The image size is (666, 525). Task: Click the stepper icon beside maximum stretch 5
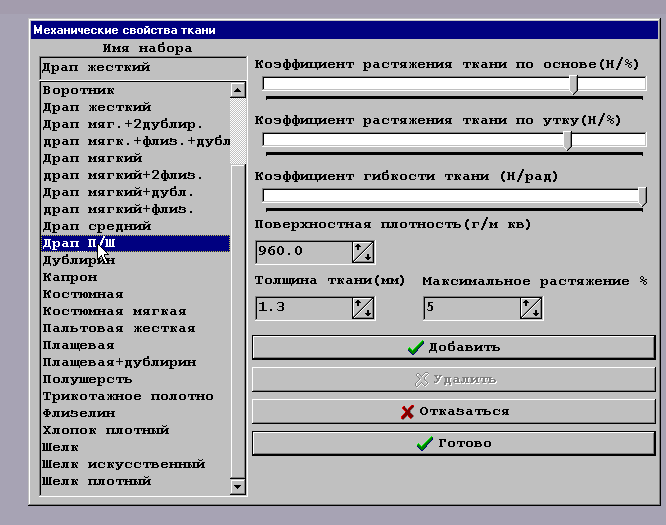[x=531, y=308]
